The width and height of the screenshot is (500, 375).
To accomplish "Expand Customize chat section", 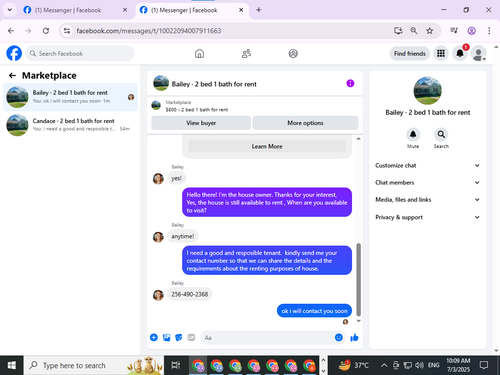I will coord(427,165).
